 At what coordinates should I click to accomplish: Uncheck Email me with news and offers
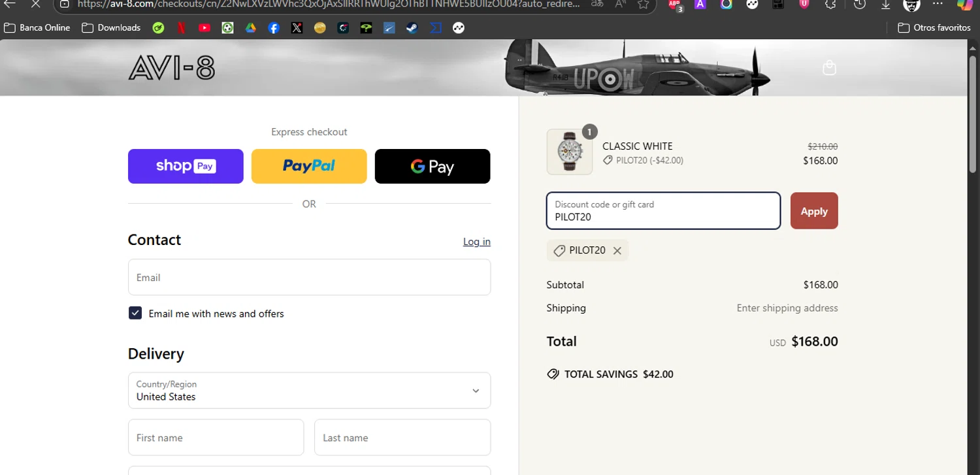tap(135, 313)
